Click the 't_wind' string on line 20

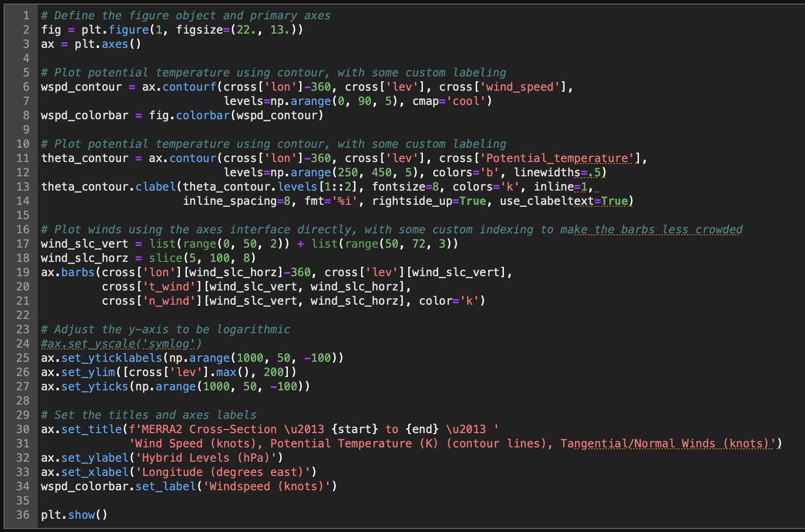click(169, 286)
